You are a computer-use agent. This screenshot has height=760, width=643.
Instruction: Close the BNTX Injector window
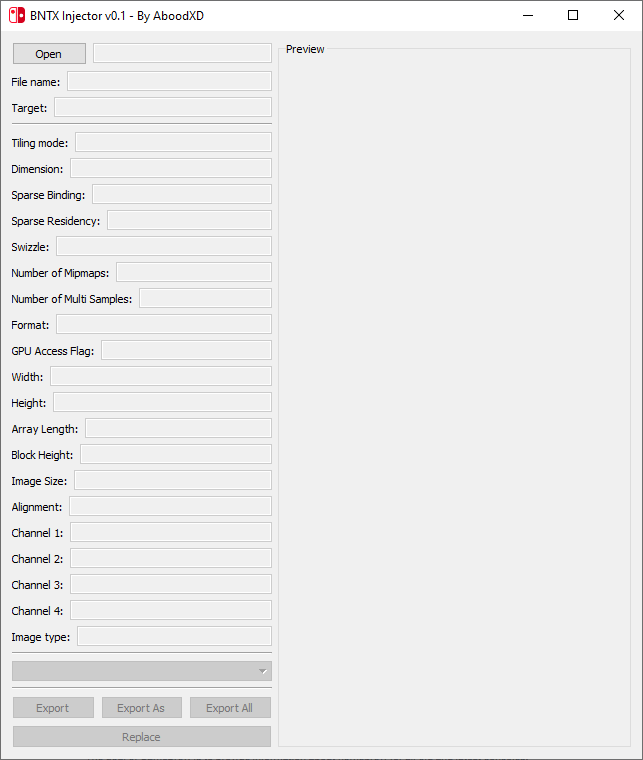(619, 15)
